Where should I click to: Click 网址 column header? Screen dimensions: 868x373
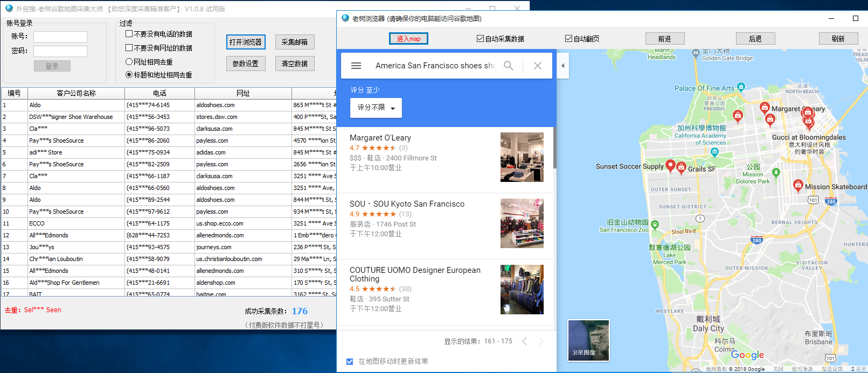point(244,93)
